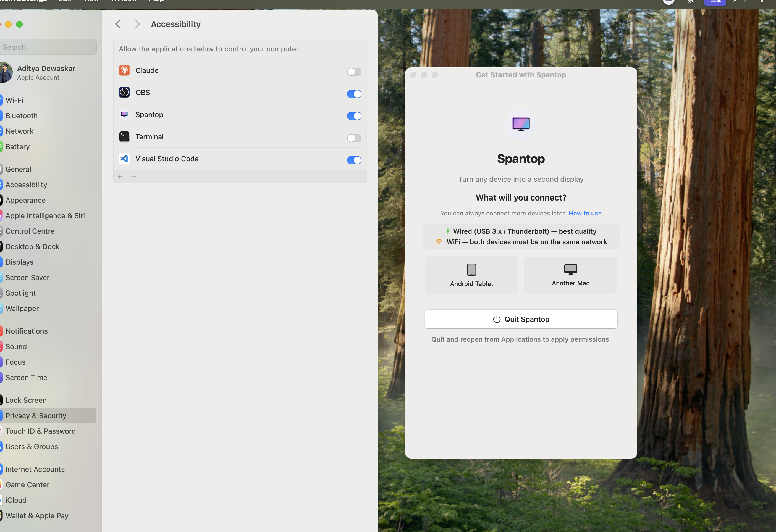The image size is (776, 532).
Task: Enable Accessibility access for Claude
Action: pyautogui.click(x=354, y=72)
